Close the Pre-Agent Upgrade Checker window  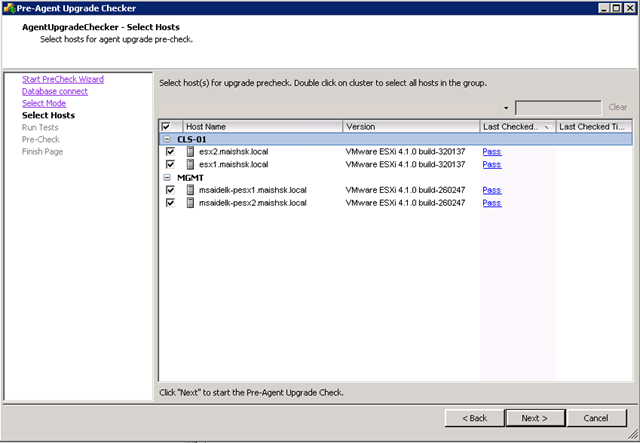coord(630,8)
